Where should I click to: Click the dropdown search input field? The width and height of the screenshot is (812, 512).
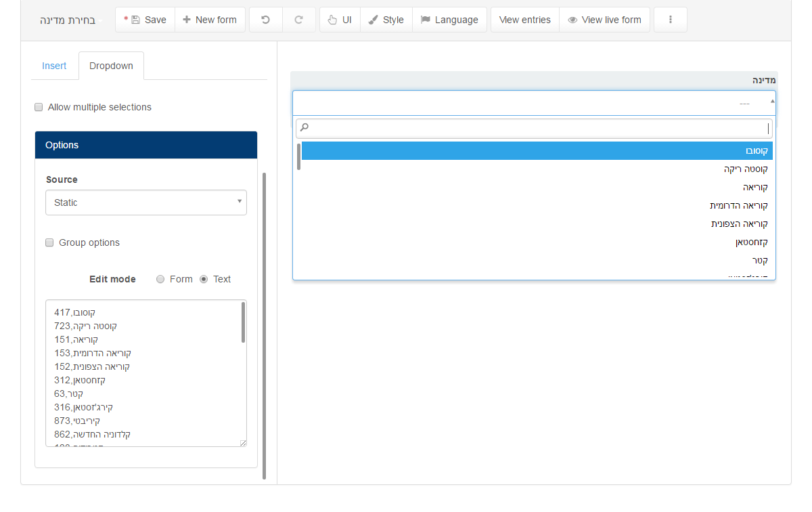534,129
